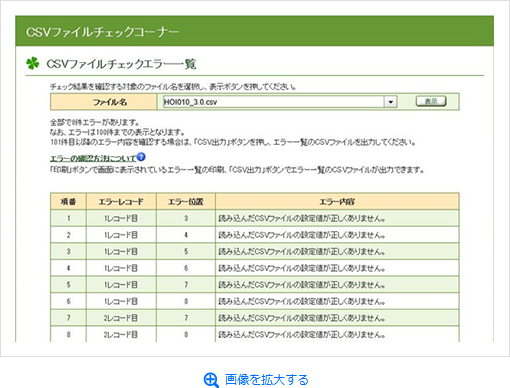Screen dimensions: 510x388
Task: Click the 項番 column header
Action: (x=68, y=202)
